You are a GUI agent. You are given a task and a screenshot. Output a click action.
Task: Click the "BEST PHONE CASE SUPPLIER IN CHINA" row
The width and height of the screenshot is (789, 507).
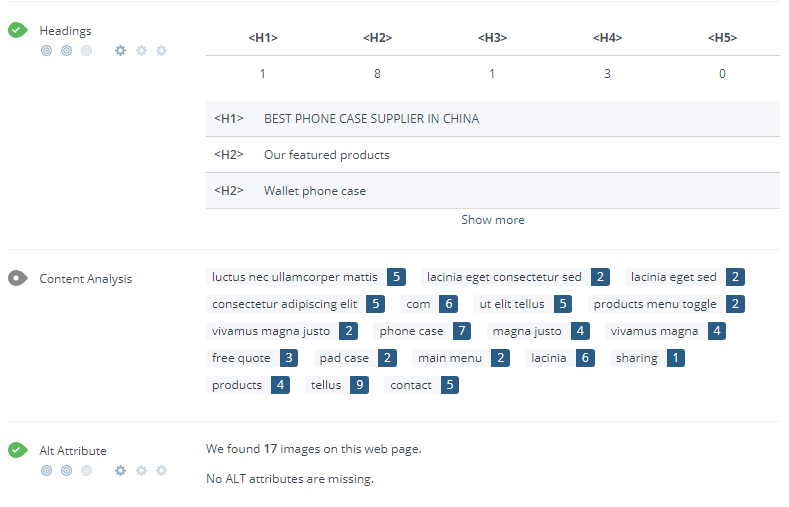click(492, 119)
